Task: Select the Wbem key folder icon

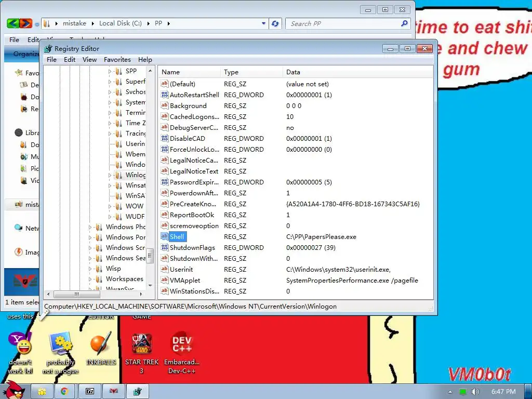Action: pyautogui.click(x=118, y=154)
